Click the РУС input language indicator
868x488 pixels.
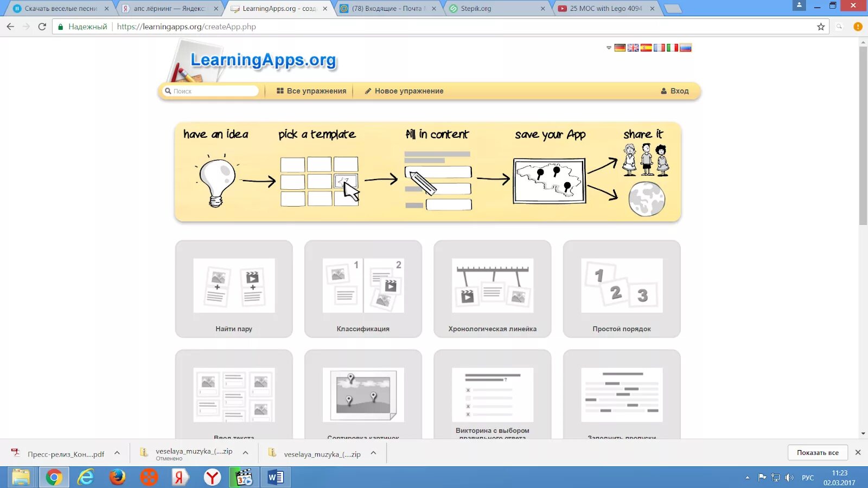(808, 478)
